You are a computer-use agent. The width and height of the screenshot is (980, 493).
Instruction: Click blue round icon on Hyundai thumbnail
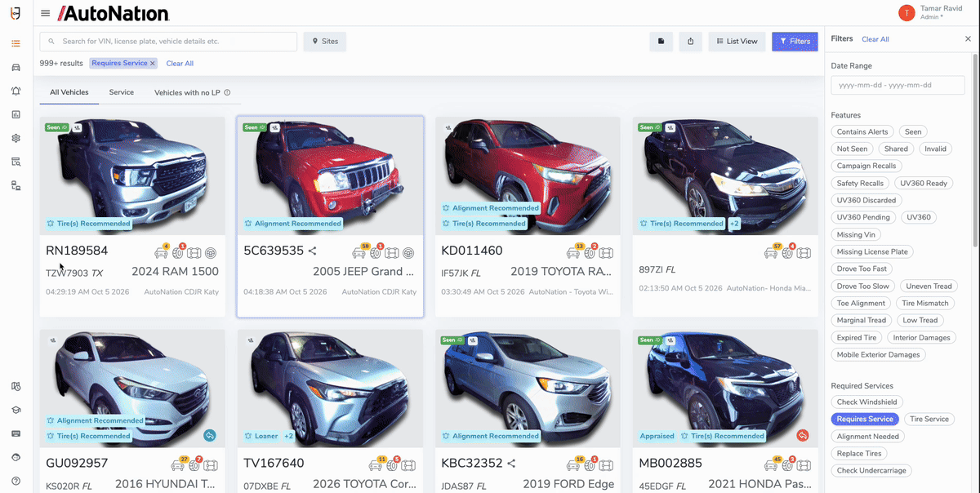coord(210,435)
